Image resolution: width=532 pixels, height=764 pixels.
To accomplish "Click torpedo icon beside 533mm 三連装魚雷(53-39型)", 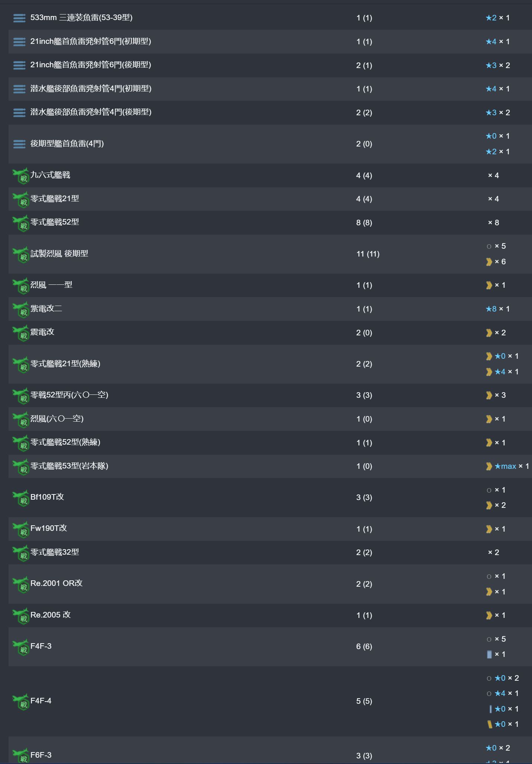I will [x=19, y=18].
